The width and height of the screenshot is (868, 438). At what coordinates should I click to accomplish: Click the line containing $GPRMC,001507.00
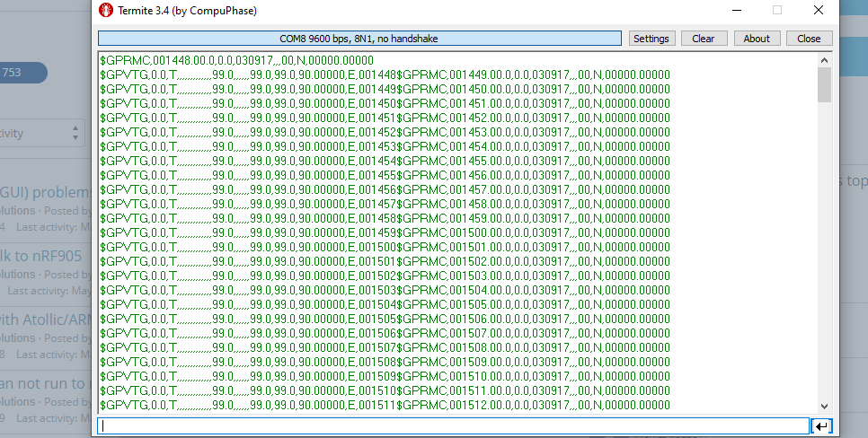(x=385, y=334)
